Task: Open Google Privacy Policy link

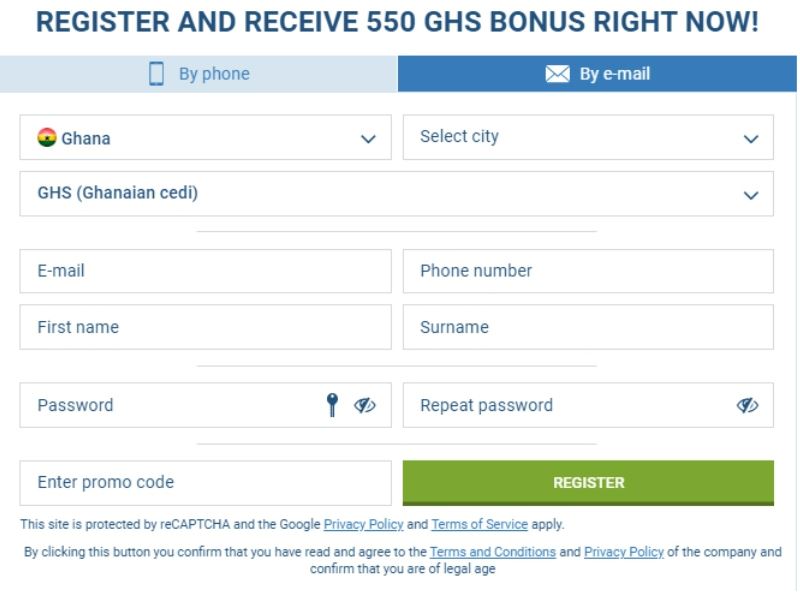Action: click(363, 524)
